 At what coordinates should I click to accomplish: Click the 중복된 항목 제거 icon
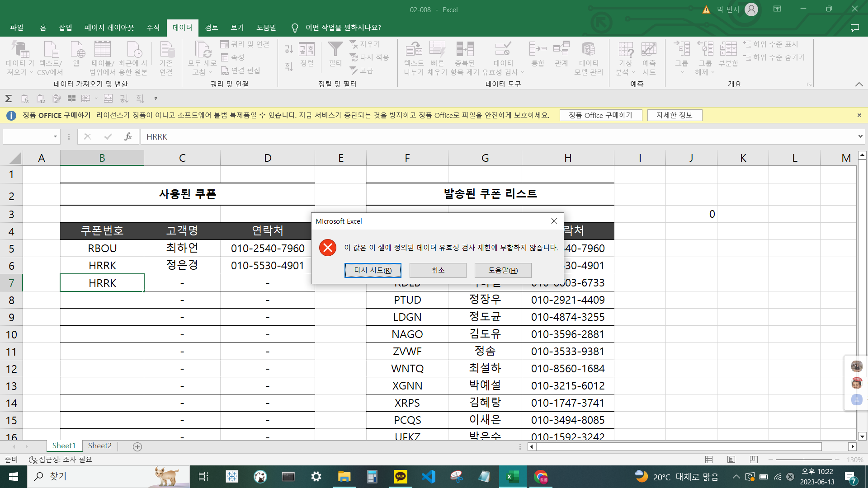tap(465, 50)
